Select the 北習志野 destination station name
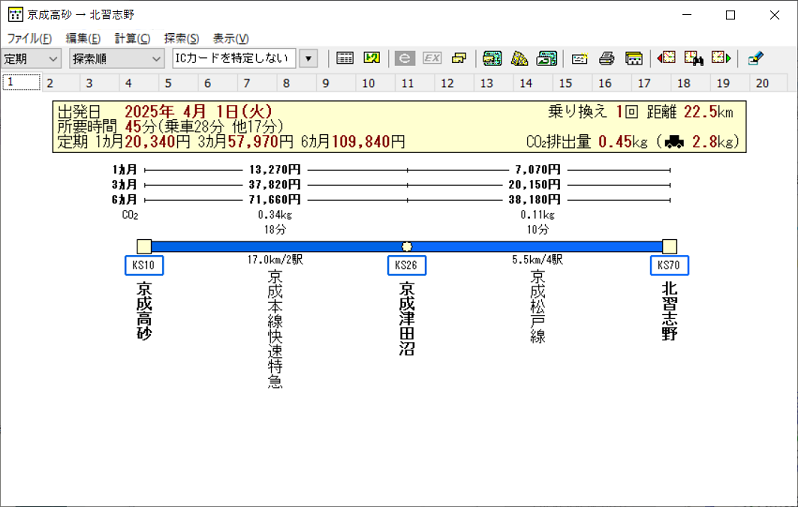The image size is (798, 507). [669, 311]
